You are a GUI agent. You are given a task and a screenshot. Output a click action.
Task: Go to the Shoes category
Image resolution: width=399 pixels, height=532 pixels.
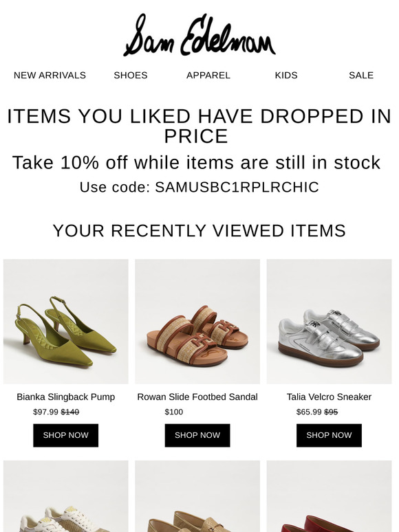pyautogui.click(x=131, y=76)
